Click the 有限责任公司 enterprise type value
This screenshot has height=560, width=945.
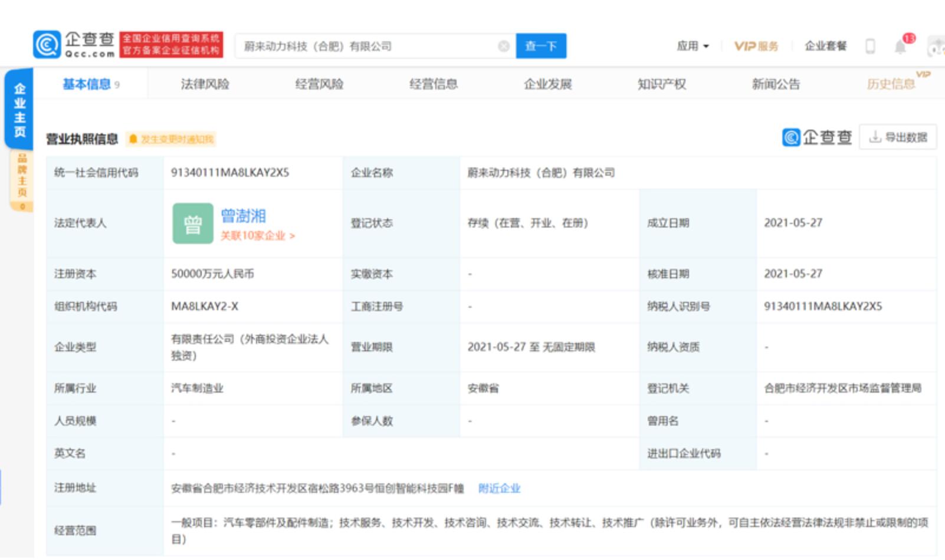tap(250, 347)
